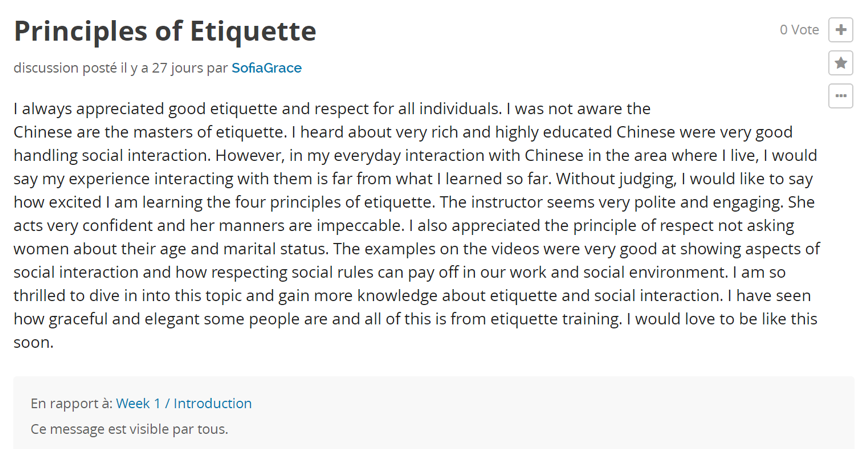Click the star icon to favorite the discussion
This screenshot has width=864, height=449.
[x=841, y=63]
